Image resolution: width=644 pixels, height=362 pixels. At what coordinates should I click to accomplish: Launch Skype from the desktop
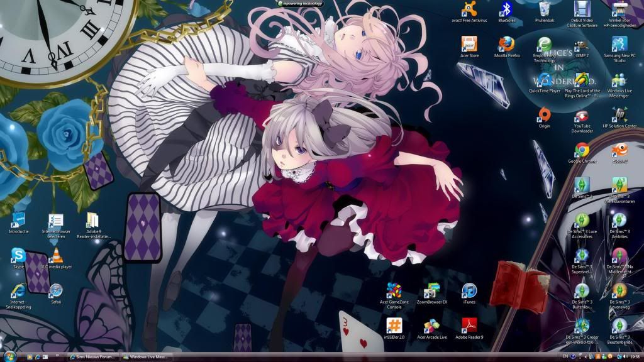click(18, 258)
